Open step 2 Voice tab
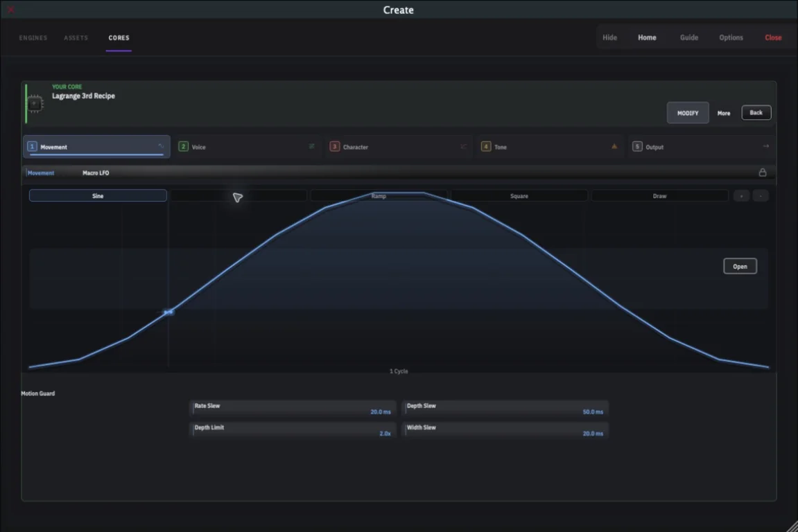 click(x=248, y=146)
